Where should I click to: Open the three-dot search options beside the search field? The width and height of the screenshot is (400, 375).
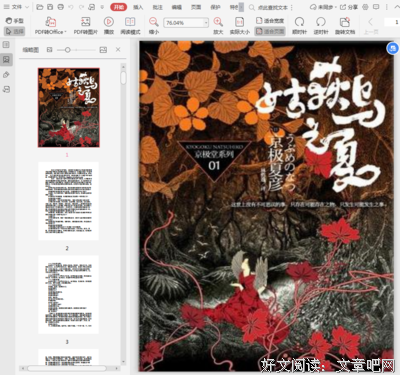292,7
